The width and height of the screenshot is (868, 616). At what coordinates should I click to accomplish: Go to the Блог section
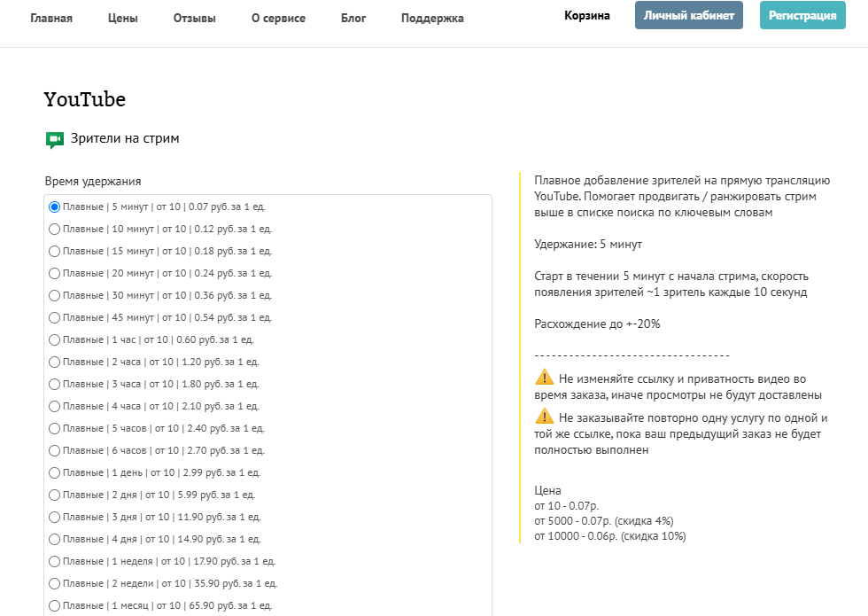(353, 18)
